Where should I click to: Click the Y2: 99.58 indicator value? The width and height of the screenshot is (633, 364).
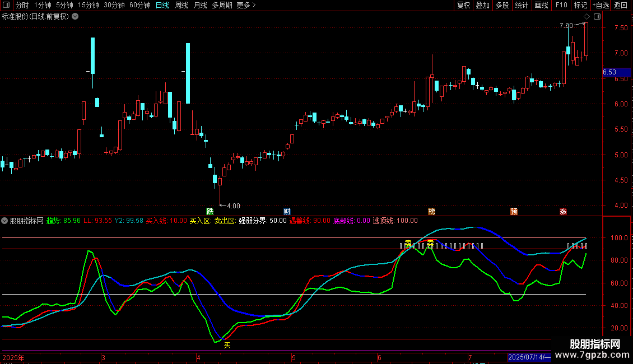(x=129, y=221)
